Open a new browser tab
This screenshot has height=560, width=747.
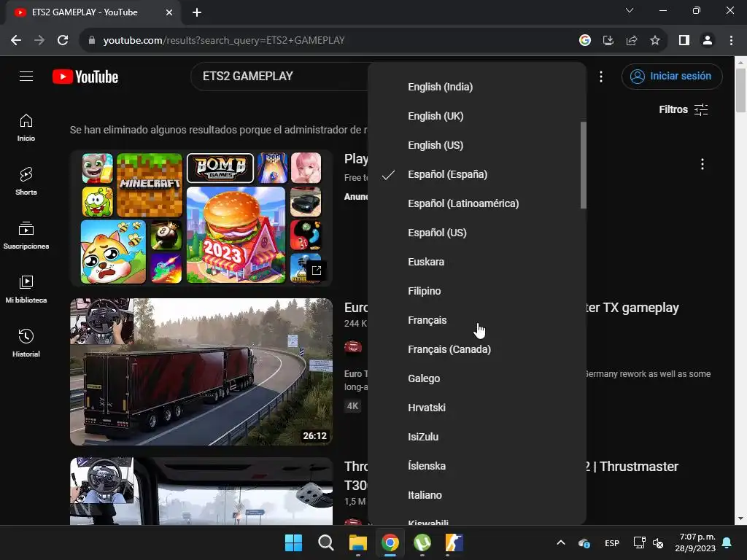[x=197, y=12]
